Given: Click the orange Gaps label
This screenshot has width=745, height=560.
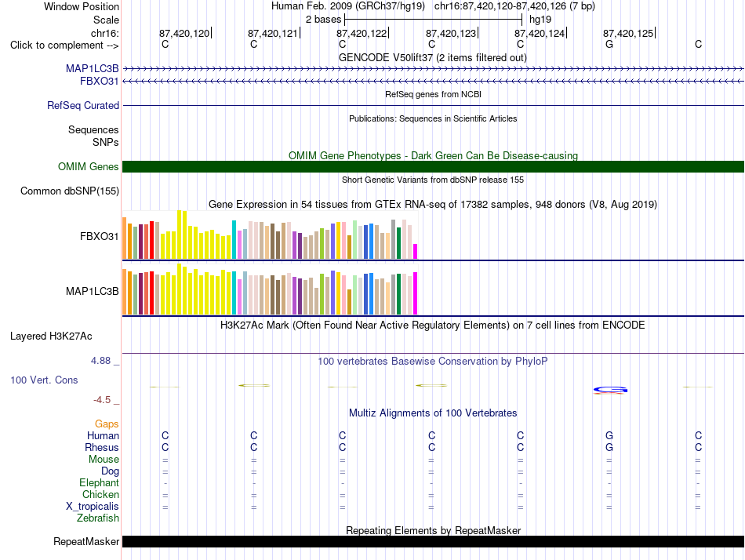Looking at the screenshot, I should coord(107,424).
